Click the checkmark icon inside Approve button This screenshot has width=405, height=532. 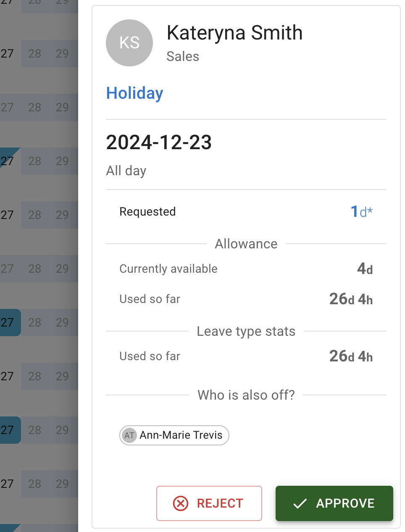300,503
